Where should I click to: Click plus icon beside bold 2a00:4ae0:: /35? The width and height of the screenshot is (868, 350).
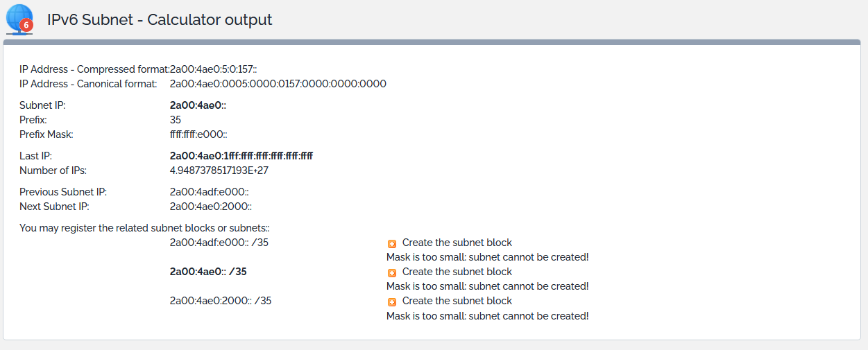[x=392, y=272]
